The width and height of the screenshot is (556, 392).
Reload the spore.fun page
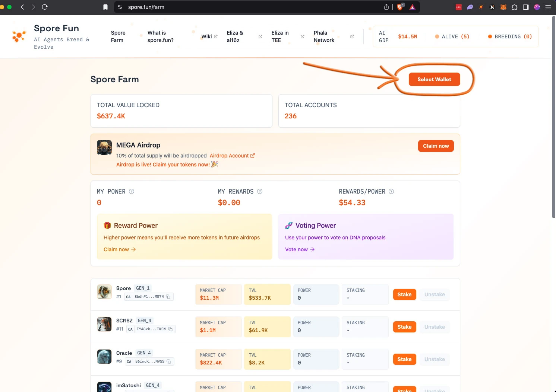coord(45,7)
